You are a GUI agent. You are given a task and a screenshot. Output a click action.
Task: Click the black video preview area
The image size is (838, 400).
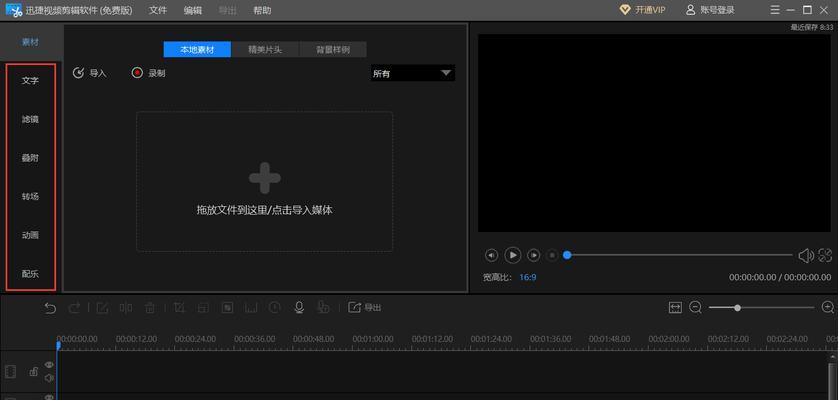click(654, 133)
